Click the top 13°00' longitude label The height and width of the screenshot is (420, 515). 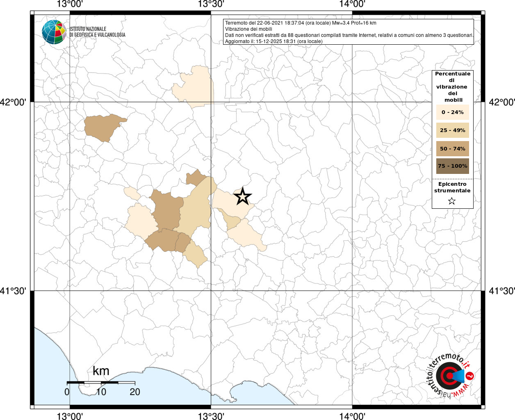(x=70, y=5)
